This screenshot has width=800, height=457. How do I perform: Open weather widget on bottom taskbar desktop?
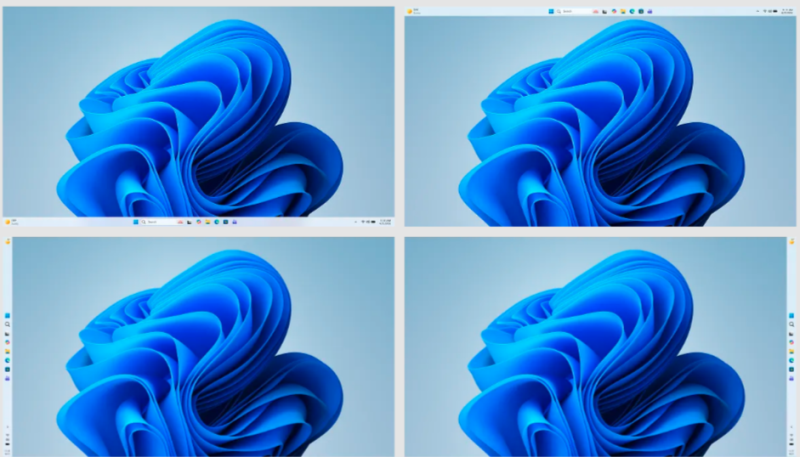[12, 222]
